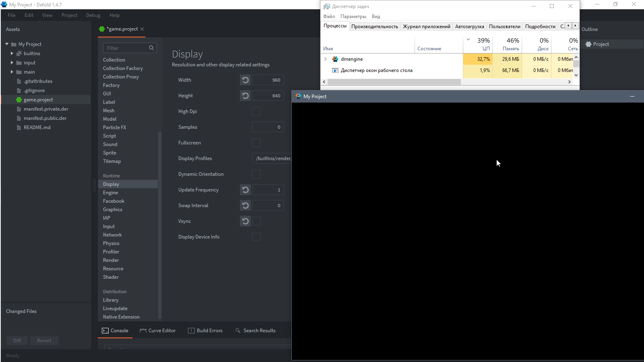Viewport: 644px width, 362px height.
Task: Click the Revert button
Action: 44,341
